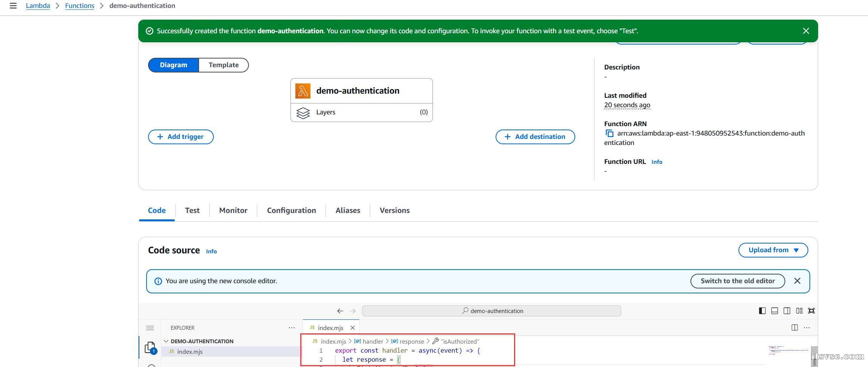Open index.mjs in the Explorer tree

(231, 352)
